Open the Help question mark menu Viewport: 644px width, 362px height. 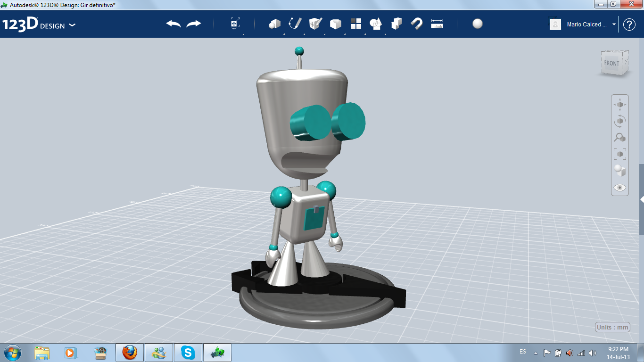[x=629, y=25]
